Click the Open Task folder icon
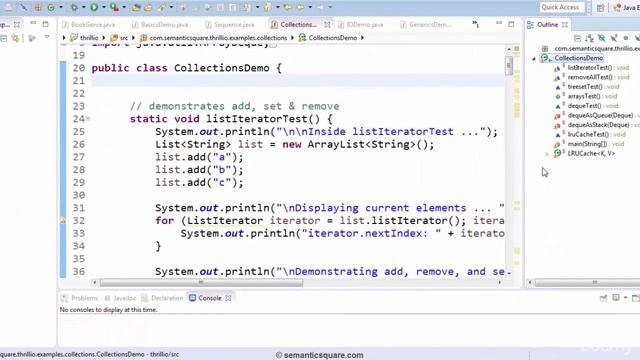640x360 pixels. (148, 7)
